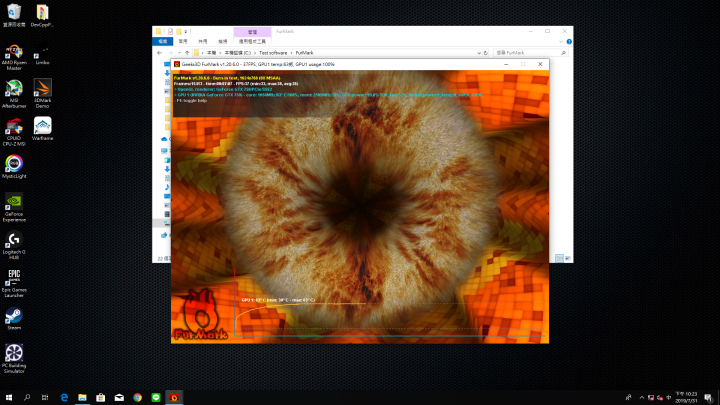The height and width of the screenshot is (405, 720).
Task: Click the FurMark breadcrumb in address bar
Action: click(304, 53)
